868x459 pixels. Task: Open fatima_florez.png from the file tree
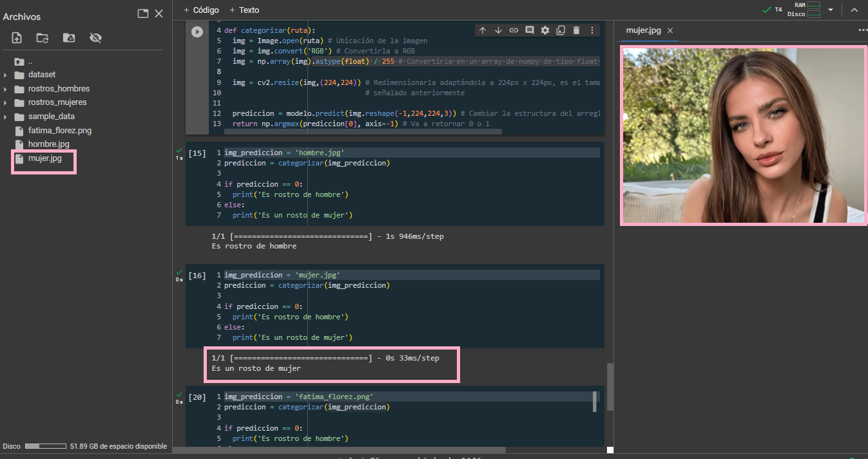click(x=59, y=131)
